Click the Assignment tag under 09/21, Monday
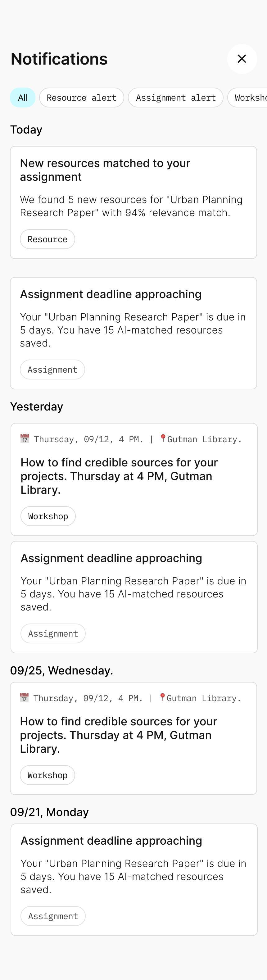Viewport: 267px width, 980px height. pyautogui.click(x=53, y=916)
